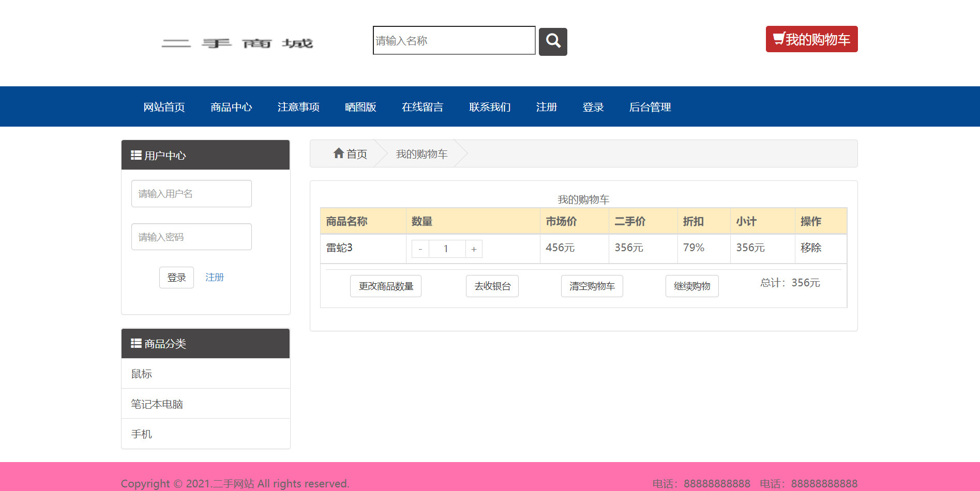This screenshot has width=980, height=491.
Task: Select 笔记本电脑 product category
Action: click(157, 404)
